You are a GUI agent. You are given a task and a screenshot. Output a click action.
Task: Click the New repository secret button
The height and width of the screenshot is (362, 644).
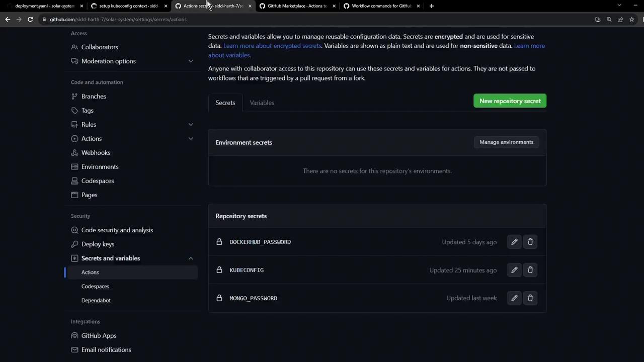pos(510,101)
